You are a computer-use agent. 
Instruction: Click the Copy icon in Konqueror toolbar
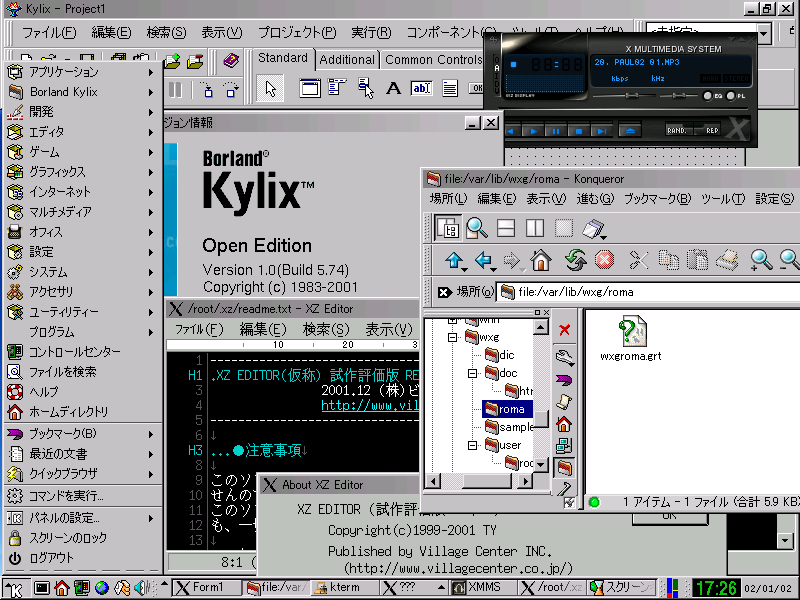pos(668,261)
